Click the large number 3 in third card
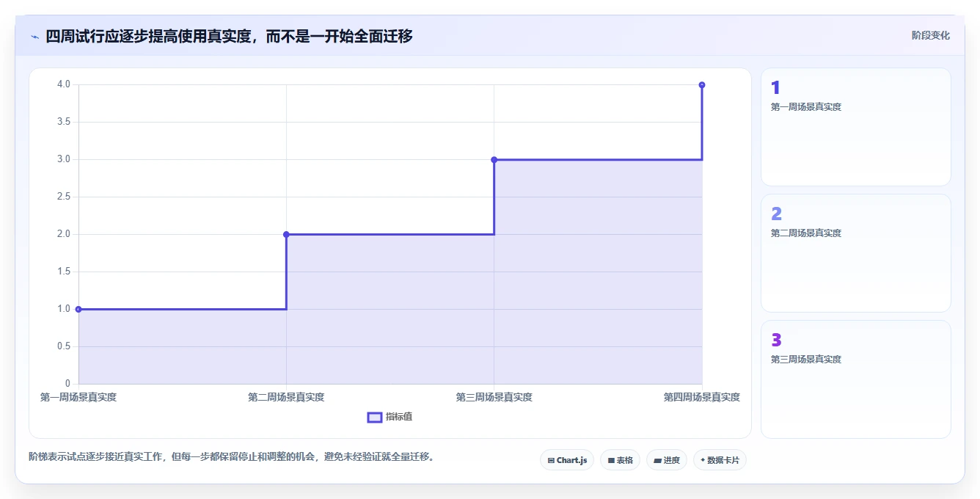 click(776, 340)
